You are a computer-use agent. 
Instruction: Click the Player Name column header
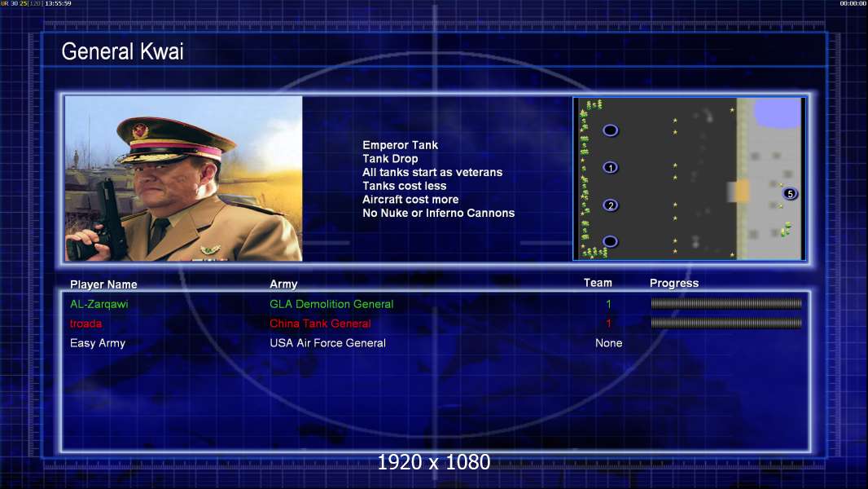click(103, 284)
